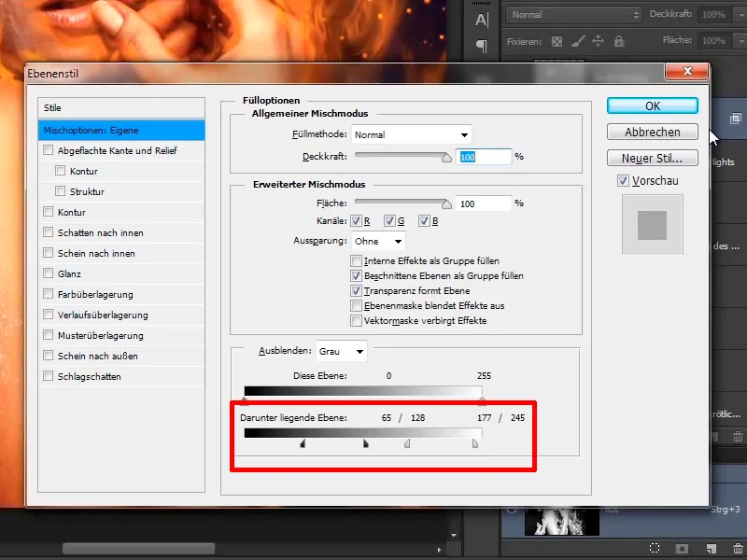This screenshot has width=747, height=560.
Task: Close the Ebenenstil dialog
Action: [687, 72]
